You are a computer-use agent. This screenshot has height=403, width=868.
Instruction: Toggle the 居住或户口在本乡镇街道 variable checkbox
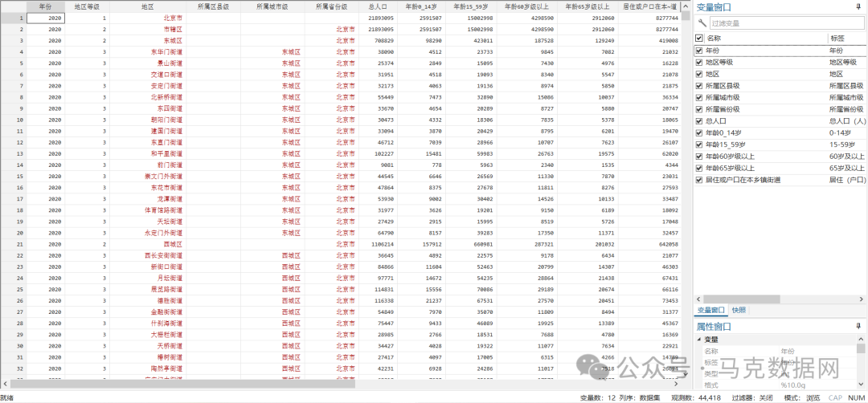click(699, 180)
